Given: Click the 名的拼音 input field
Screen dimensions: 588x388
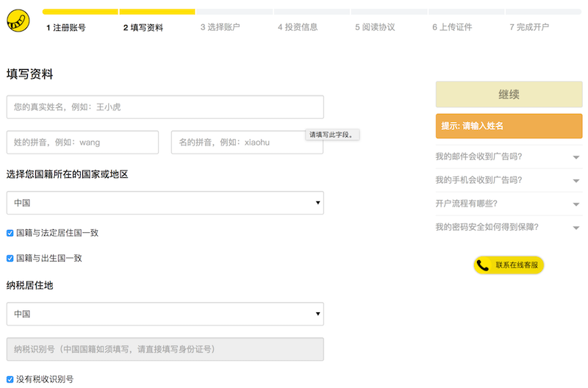Looking at the screenshot, I should 247,142.
